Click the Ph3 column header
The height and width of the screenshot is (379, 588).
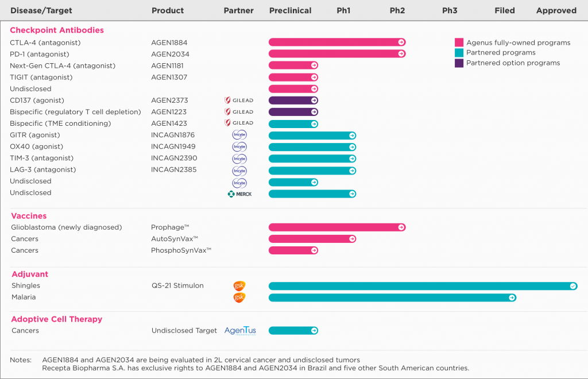tap(450, 10)
